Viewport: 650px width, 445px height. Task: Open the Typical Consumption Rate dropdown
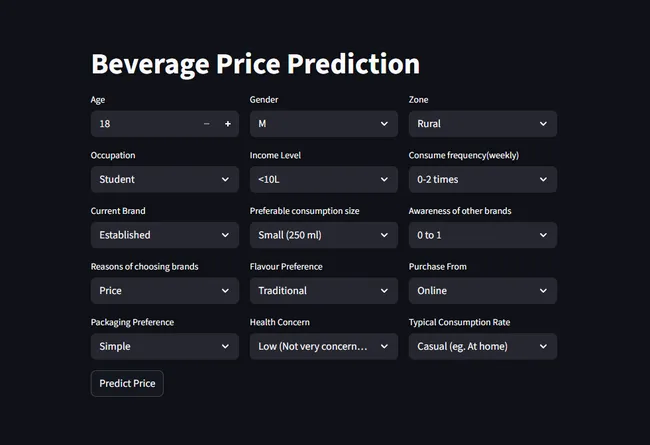click(x=482, y=347)
